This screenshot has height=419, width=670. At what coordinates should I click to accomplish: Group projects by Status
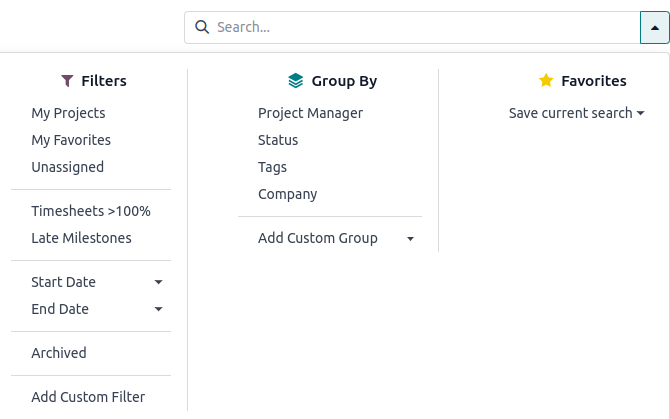click(x=278, y=140)
